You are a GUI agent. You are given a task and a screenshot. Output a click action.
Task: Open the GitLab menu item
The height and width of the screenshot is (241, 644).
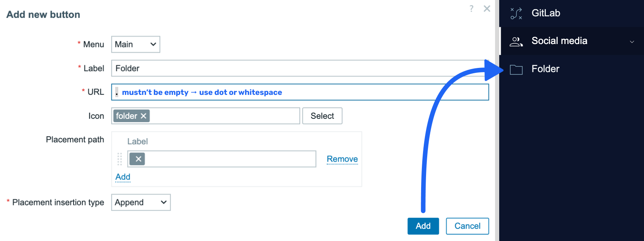point(546,13)
